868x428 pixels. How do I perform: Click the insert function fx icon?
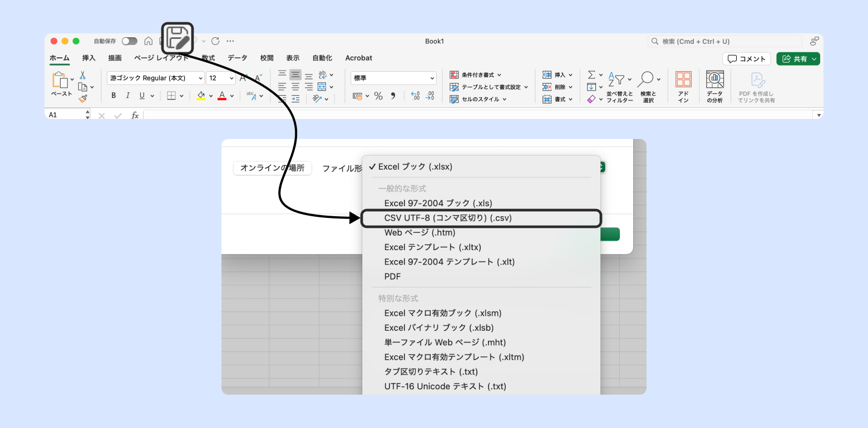coord(135,115)
